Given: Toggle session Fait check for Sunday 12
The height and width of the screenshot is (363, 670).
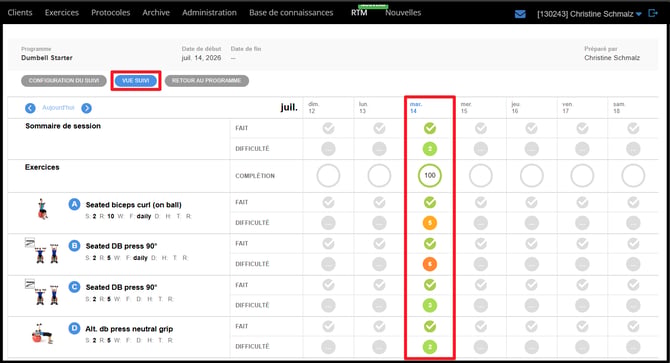Looking at the screenshot, I should pyautogui.click(x=328, y=128).
